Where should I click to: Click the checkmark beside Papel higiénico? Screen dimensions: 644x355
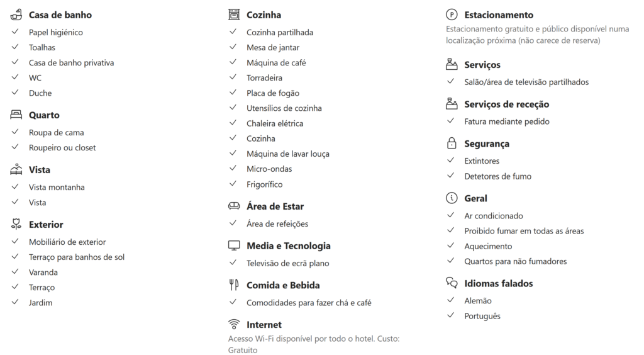[x=15, y=32]
